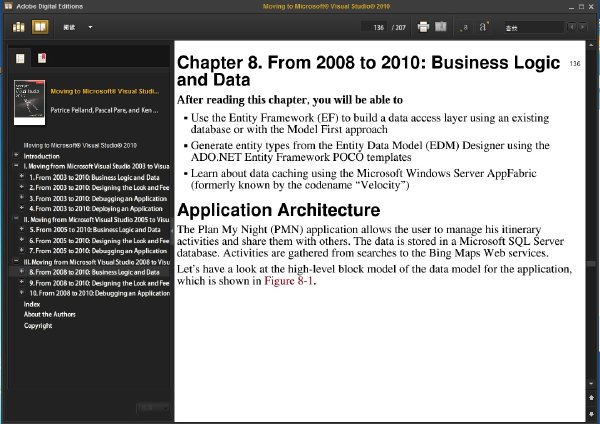Increase text size with large 'a' icon
The width and height of the screenshot is (600, 424).
click(484, 26)
